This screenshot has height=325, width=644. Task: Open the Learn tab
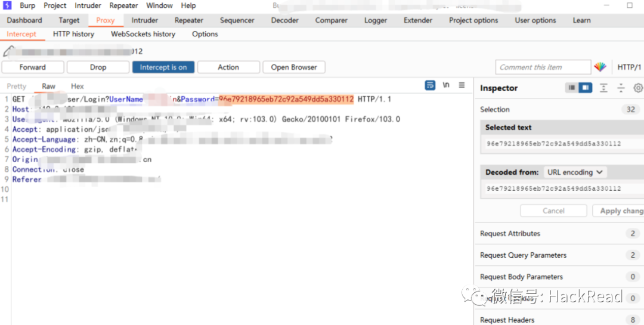point(581,20)
